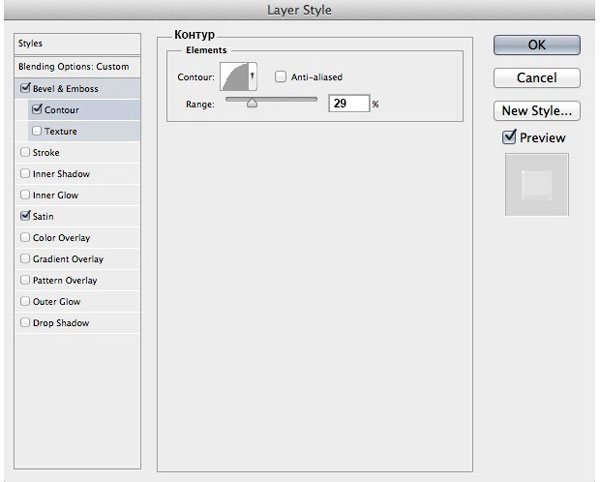Click the OK button
The image size is (600, 482).
click(x=537, y=45)
